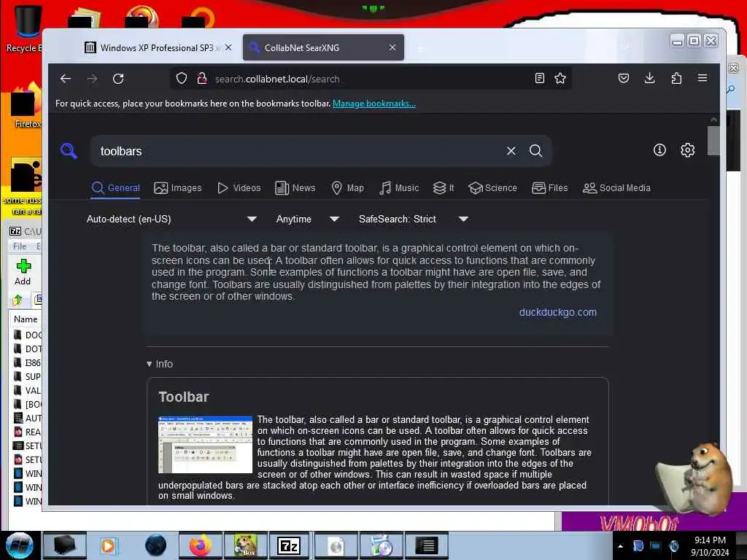Open 7-Zip from the taskbar
Image resolution: width=747 pixels, height=560 pixels.
(x=289, y=545)
